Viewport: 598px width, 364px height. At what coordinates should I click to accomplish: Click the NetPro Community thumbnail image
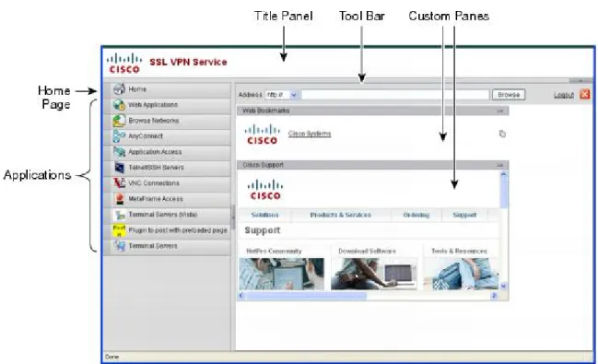[281, 274]
